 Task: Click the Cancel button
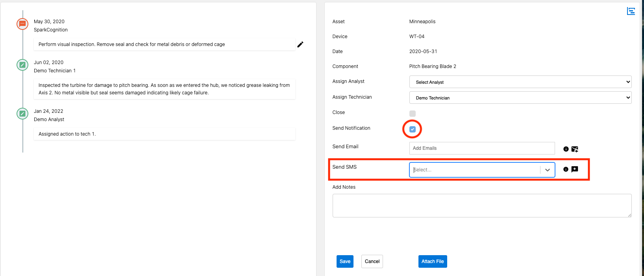pos(372,261)
